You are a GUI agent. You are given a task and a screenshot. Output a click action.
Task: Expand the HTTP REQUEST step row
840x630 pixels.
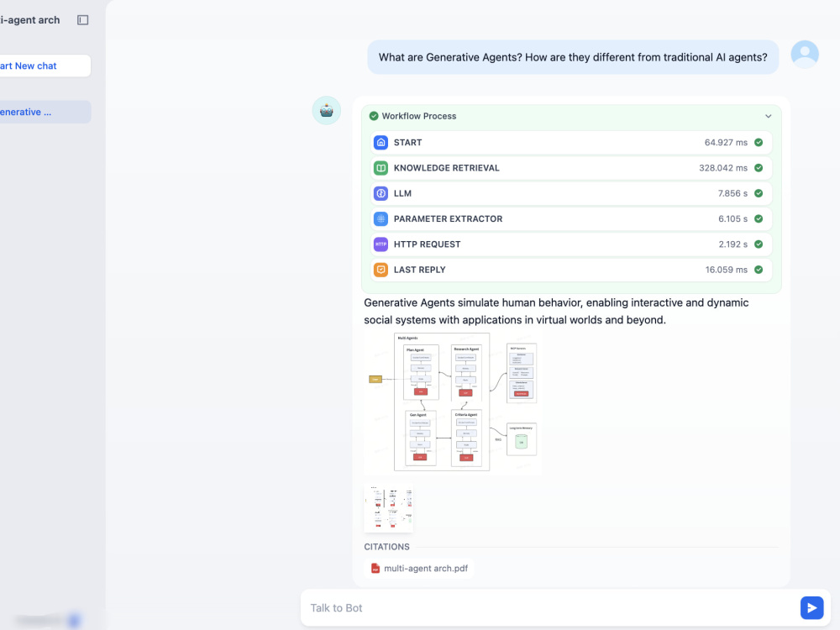[x=571, y=244]
